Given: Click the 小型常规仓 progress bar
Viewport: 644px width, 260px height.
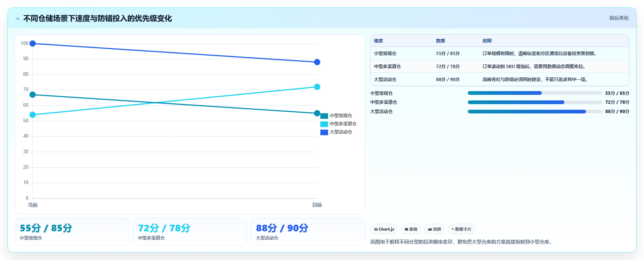Looking at the screenshot, I should click(x=535, y=93).
